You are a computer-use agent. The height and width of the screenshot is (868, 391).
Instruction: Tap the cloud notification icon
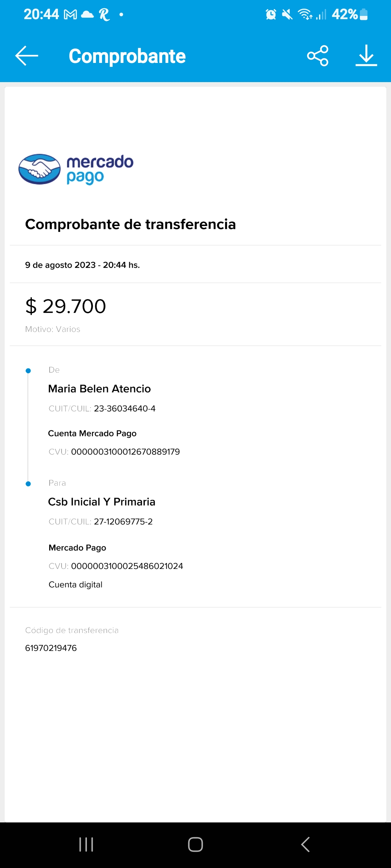click(87, 14)
